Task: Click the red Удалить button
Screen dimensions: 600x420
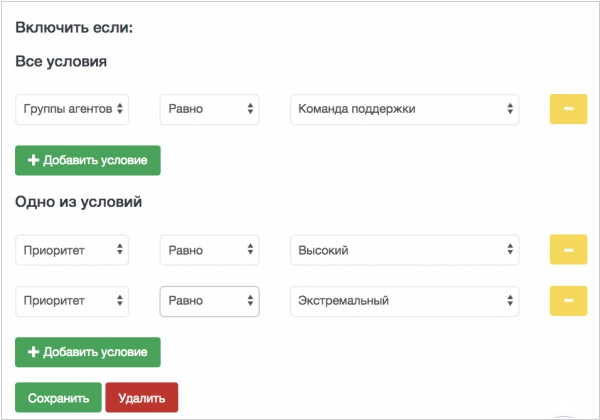Action: coord(142,397)
